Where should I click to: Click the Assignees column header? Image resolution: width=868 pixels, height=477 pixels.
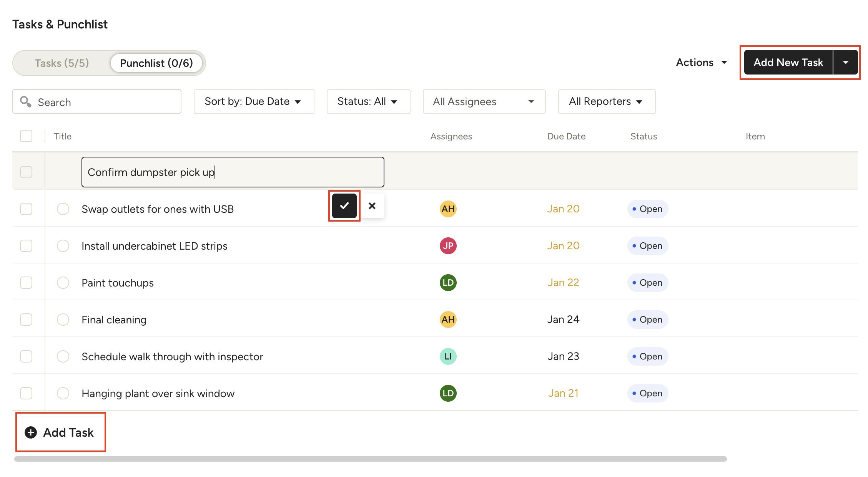tap(451, 136)
